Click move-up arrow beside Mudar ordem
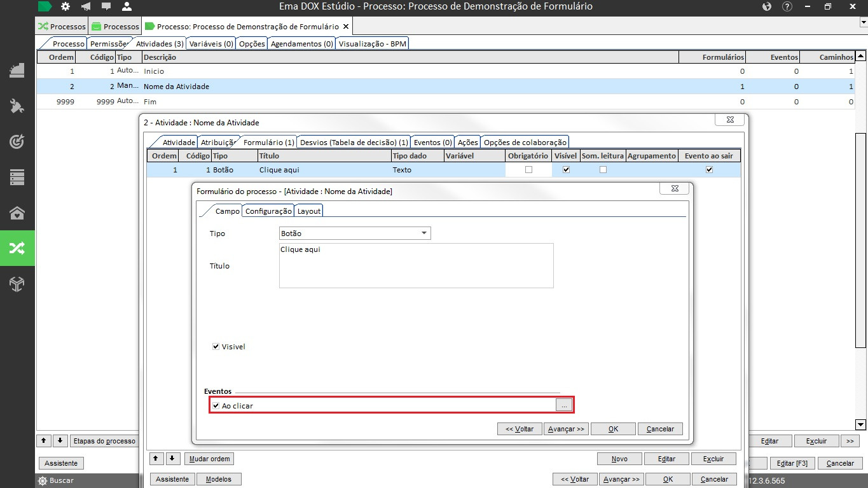Viewport: 868px width, 488px height. (156, 458)
